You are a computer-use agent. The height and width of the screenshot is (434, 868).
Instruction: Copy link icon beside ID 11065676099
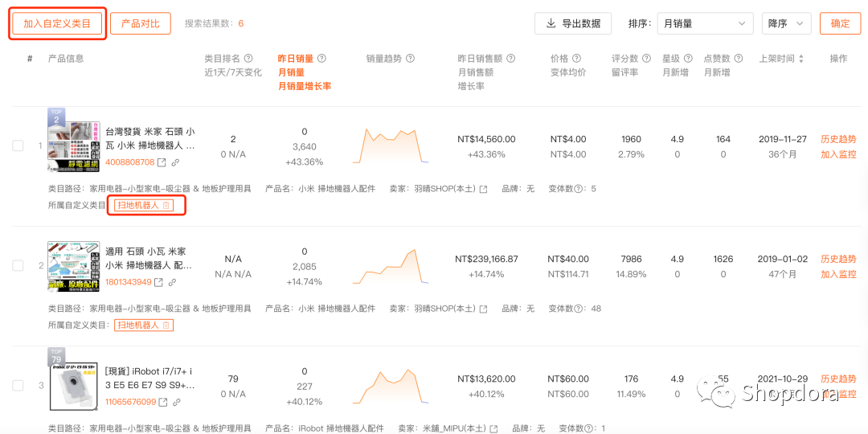point(177,402)
